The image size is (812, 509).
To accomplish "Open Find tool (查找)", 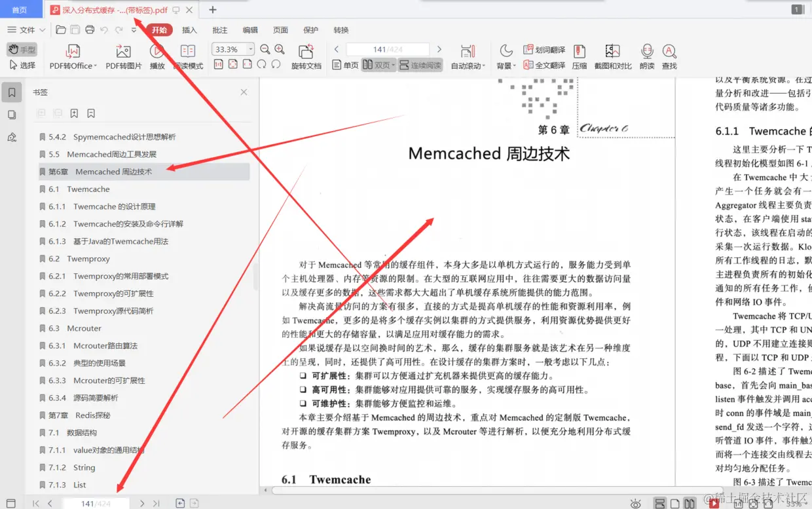I will tap(669, 57).
